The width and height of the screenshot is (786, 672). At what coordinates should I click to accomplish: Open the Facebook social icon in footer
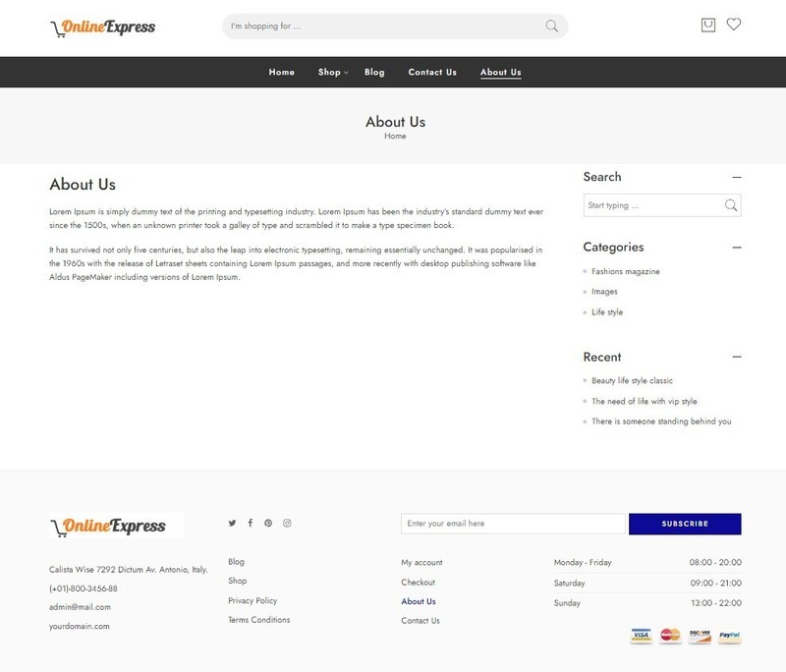coord(251,524)
